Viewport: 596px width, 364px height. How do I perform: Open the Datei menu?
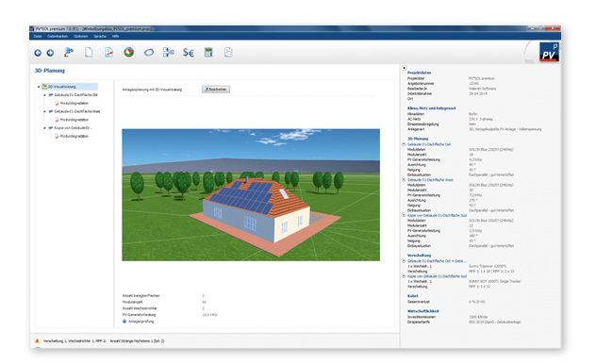point(38,37)
